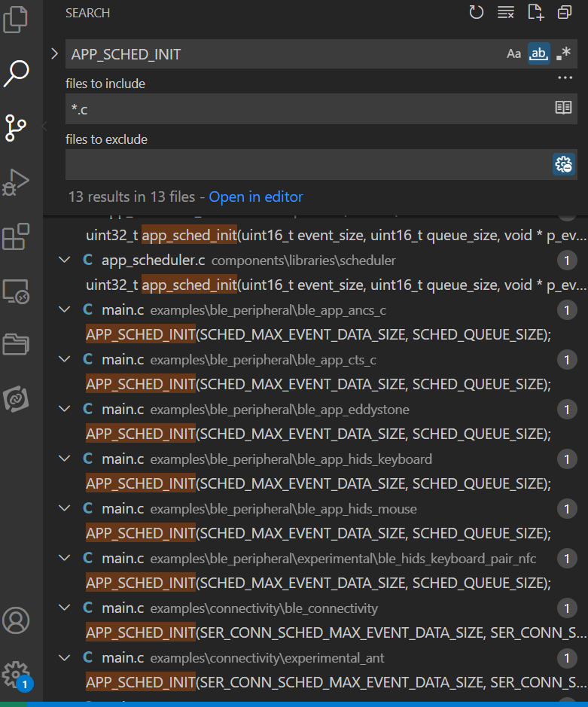Image resolution: width=588 pixels, height=707 pixels.
Task: Collapse main.c in experimental_ant
Action: pyautogui.click(x=65, y=657)
